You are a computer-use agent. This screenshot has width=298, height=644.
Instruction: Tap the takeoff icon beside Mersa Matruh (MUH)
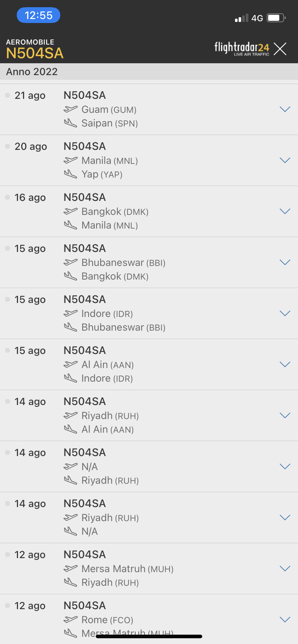click(71, 569)
